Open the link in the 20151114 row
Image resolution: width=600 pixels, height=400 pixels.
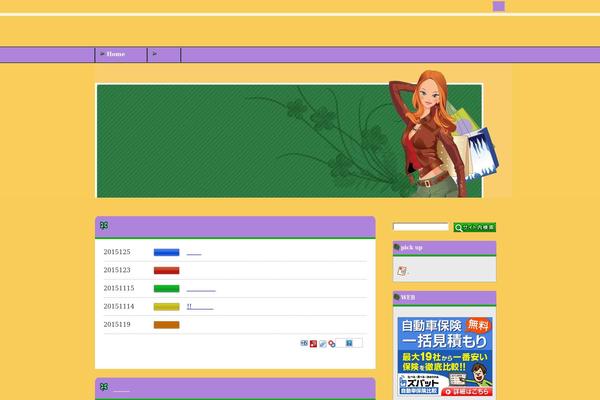pos(200,307)
